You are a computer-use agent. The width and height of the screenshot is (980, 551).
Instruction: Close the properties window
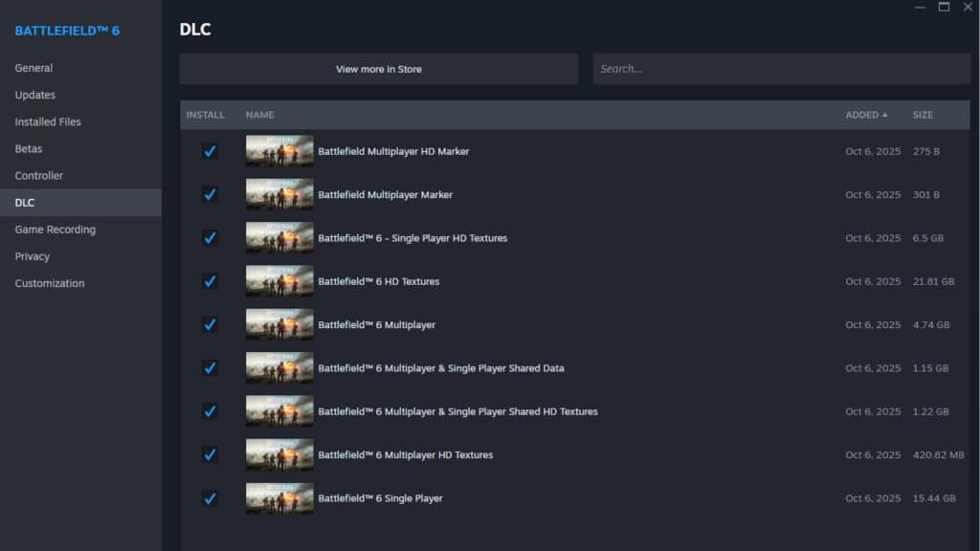tap(968, 7)
